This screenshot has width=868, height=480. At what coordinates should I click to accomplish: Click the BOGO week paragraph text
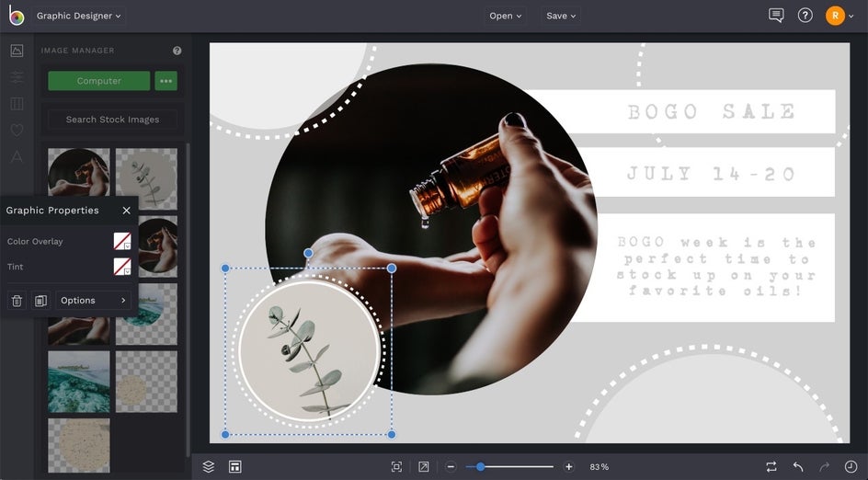click(717, 267)
